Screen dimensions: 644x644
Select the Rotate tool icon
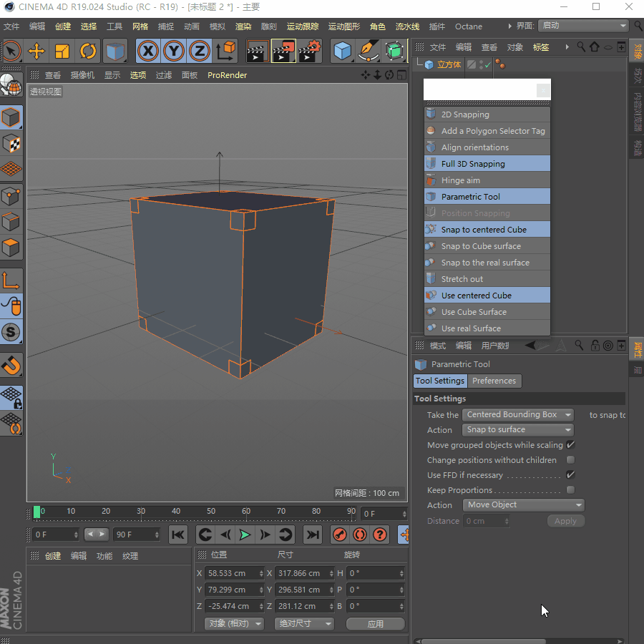coord(88,51)
